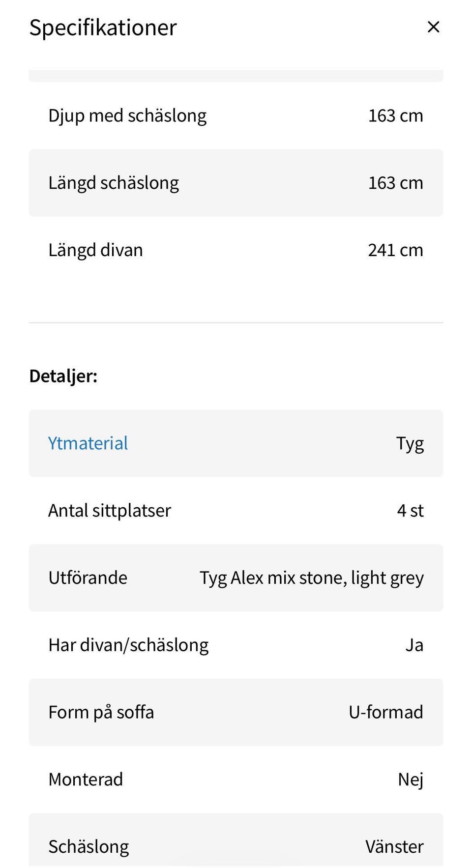The image size is (472, 868).
Task: Open the Ytmaterial link
Action: pyautogui.click(x=88, y=443)
